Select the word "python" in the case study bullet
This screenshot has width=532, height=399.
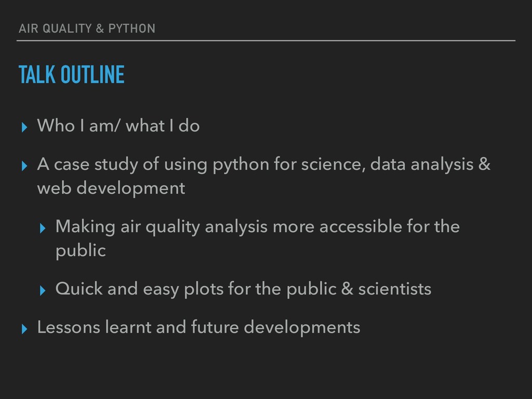[x=241, y=165]
